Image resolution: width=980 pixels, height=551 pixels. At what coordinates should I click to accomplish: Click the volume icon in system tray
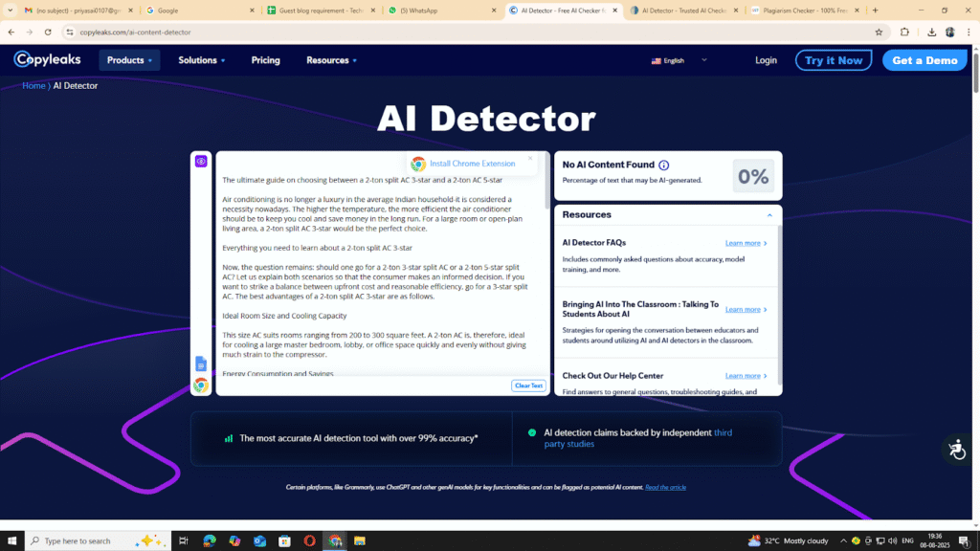892,541
